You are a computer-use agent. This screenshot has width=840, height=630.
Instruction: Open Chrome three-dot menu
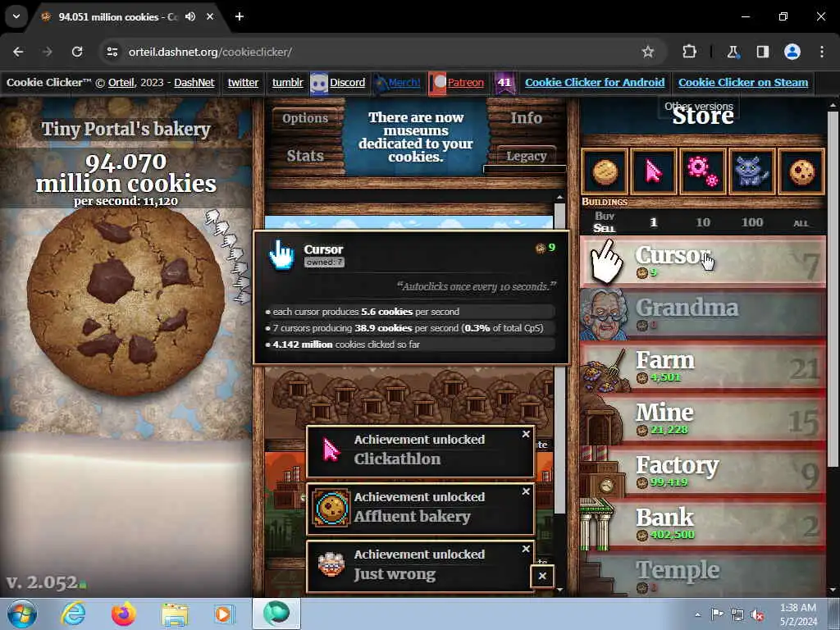[x=822, y=52]
